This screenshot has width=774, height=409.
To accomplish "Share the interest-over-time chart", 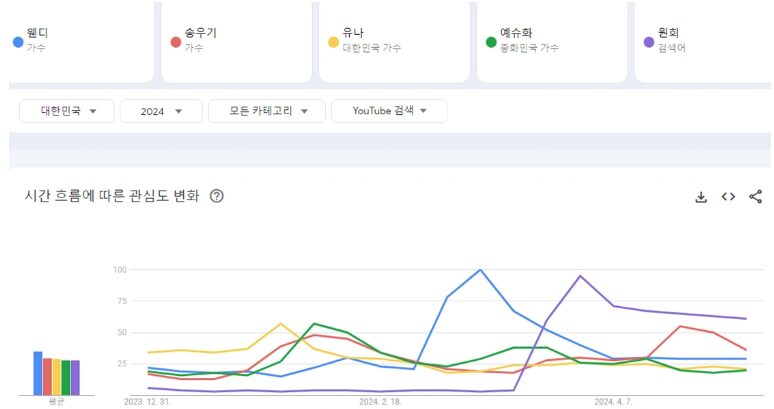I will 755,197.
